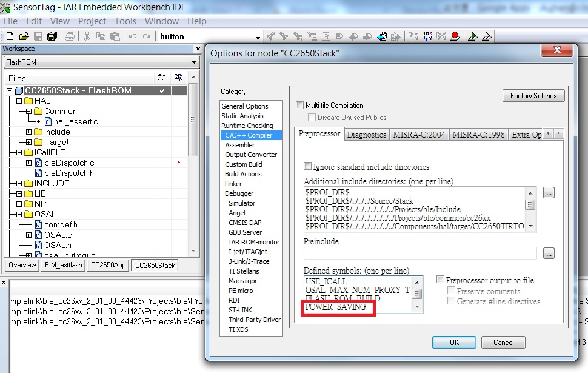The width and height of the screenshot is (588, 373).
Task: Browse additional include directories button
Action: [549, 193]
